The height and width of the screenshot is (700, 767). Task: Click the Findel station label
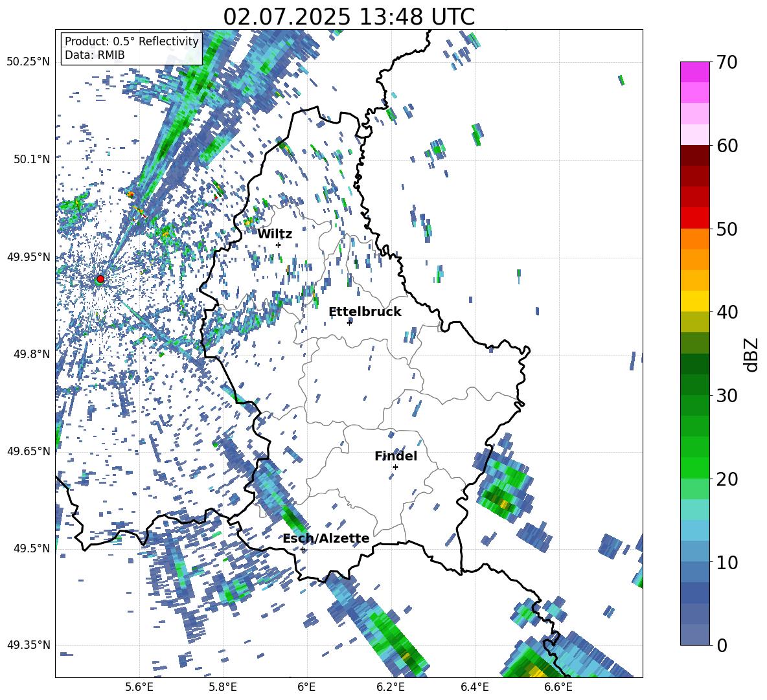click(x=396, y=457)
